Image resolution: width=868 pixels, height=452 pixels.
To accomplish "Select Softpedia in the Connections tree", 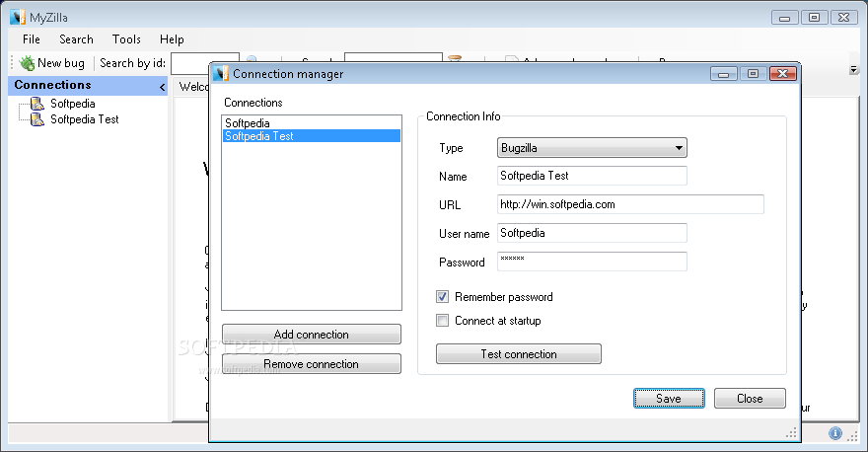I will click(x=73, y=104).
